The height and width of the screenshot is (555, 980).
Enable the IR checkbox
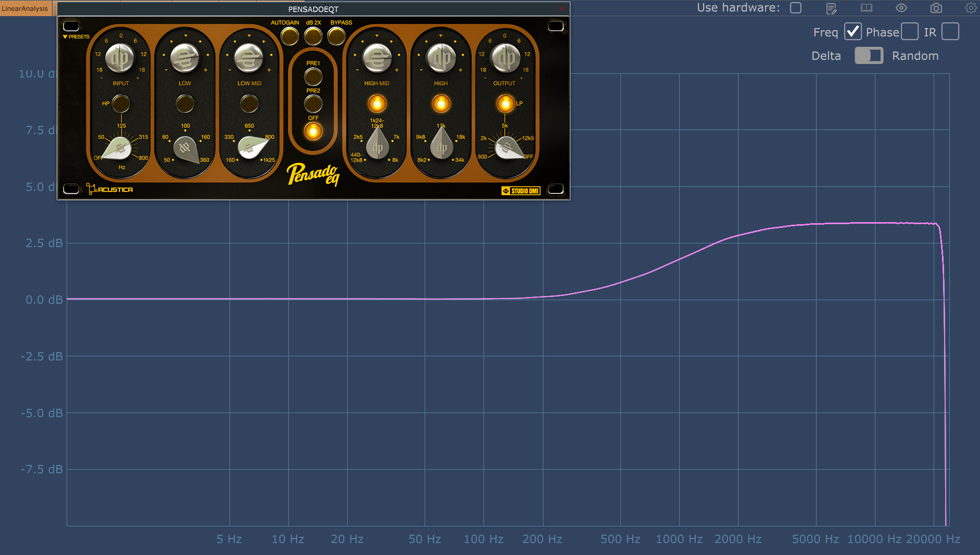click(950, 32)
